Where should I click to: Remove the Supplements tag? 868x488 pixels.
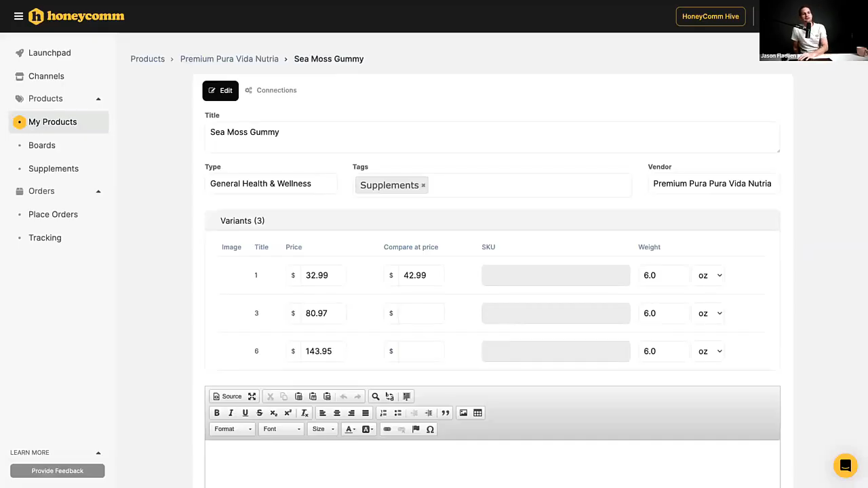(423, 185)
